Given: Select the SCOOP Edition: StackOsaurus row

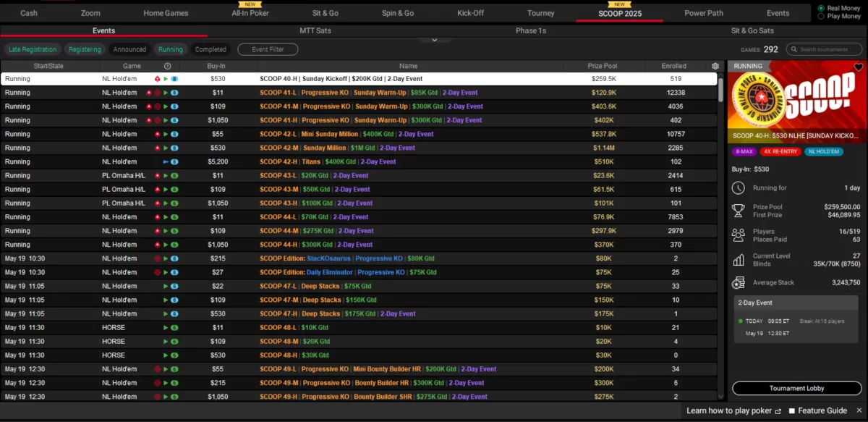Looking at the screenshot, I should tap(359, 258).
